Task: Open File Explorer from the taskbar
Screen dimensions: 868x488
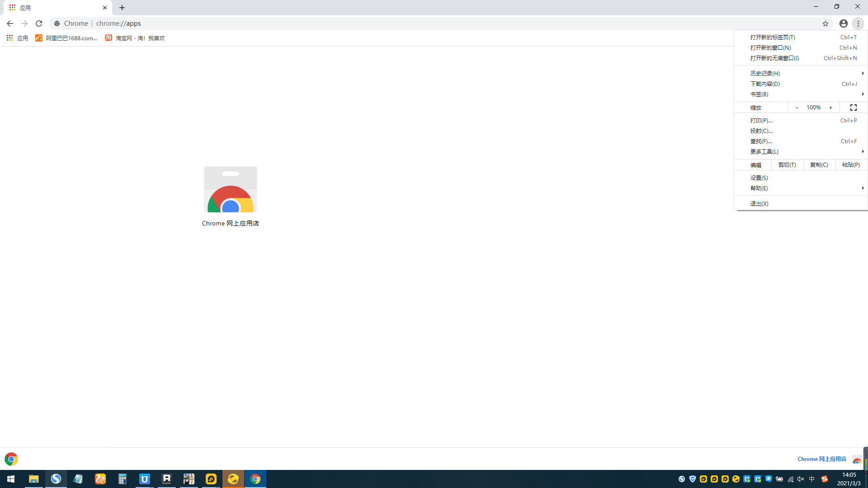Action: pos(33,479)
